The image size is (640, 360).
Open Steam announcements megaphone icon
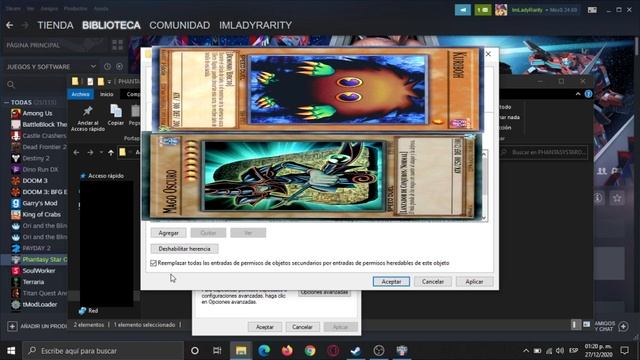462,10
